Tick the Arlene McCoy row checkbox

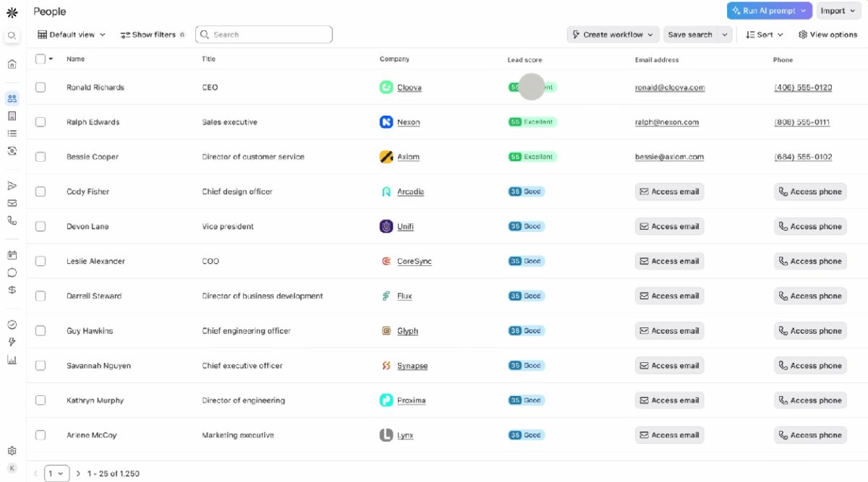click(41, 435)
